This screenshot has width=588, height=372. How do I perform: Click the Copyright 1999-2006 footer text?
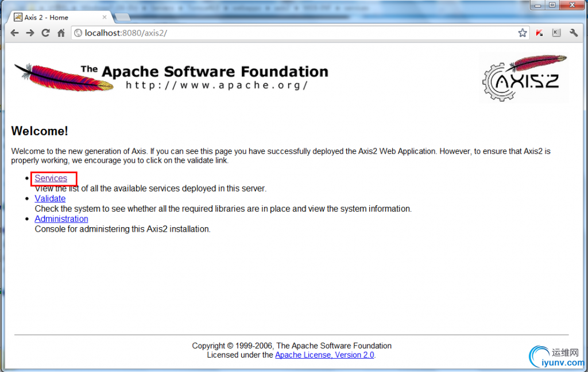(292, 346)
